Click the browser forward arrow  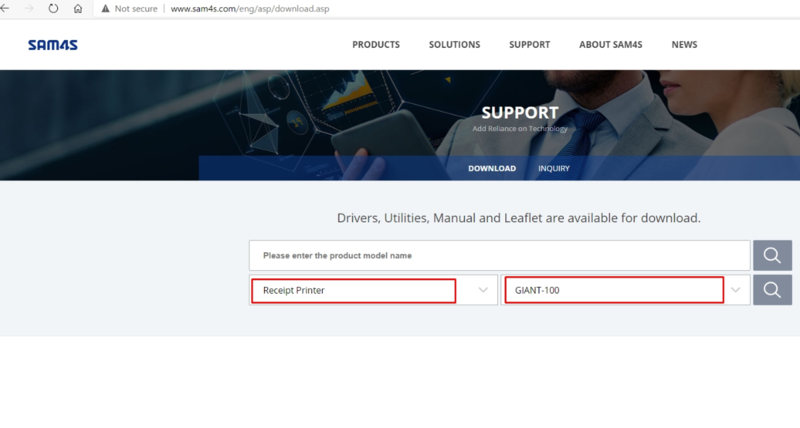pos(29,7)
